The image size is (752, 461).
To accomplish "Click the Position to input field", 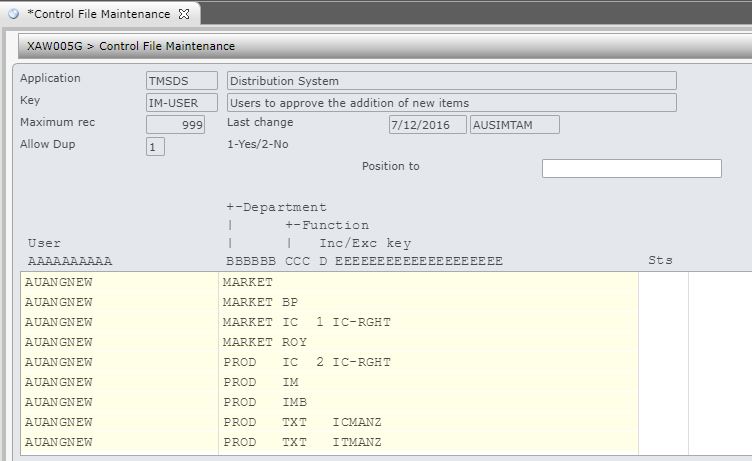I will pos(631,168).
